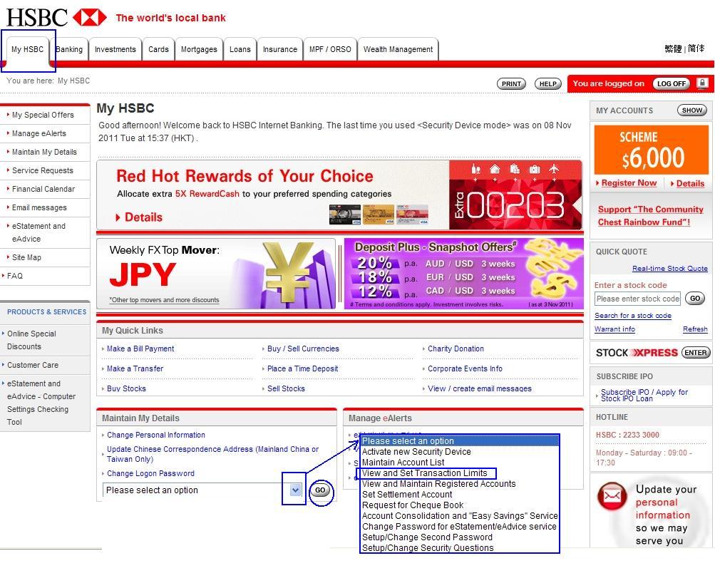Click SHOW in My Accounts panel
The image size is (715, 588).
click(692, 110)
